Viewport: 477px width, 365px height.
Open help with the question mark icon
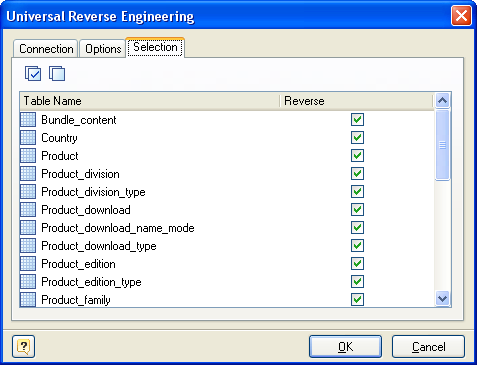[x=23, y=347]
